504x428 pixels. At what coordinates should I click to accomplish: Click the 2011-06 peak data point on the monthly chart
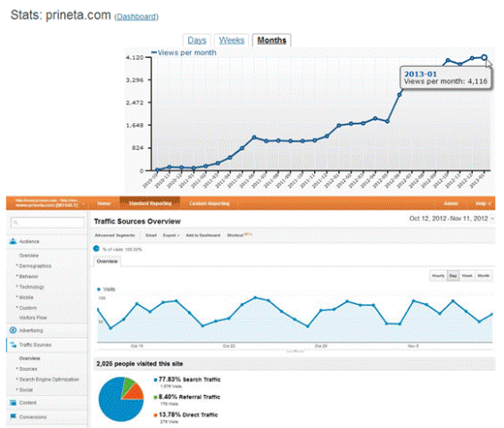pos(254,137)
